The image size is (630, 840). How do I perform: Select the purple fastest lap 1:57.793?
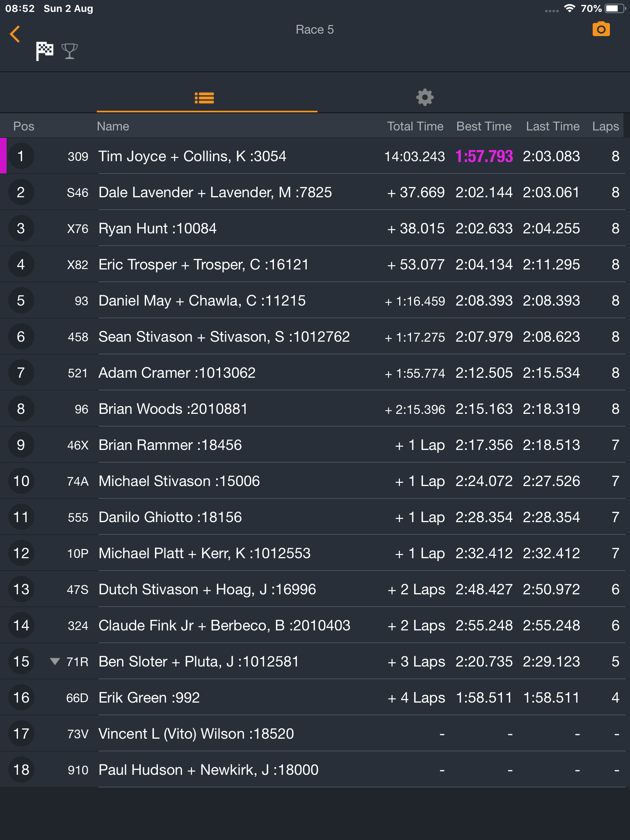(484, 156)
